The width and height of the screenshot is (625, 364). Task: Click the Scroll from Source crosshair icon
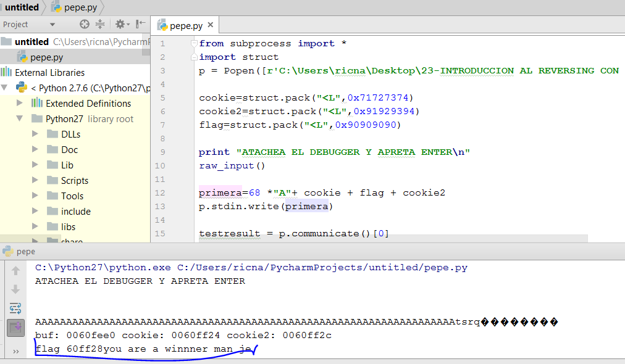click(85, 24)
